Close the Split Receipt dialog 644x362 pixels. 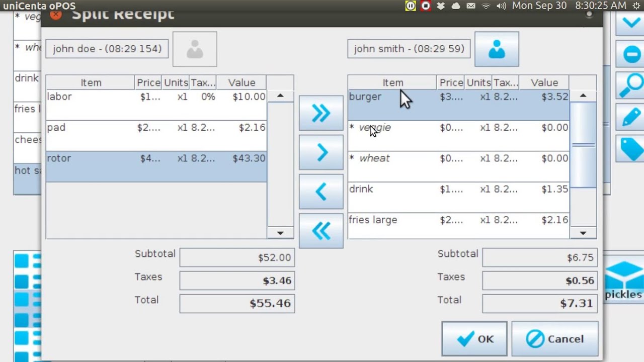click(x=56, y=15)
